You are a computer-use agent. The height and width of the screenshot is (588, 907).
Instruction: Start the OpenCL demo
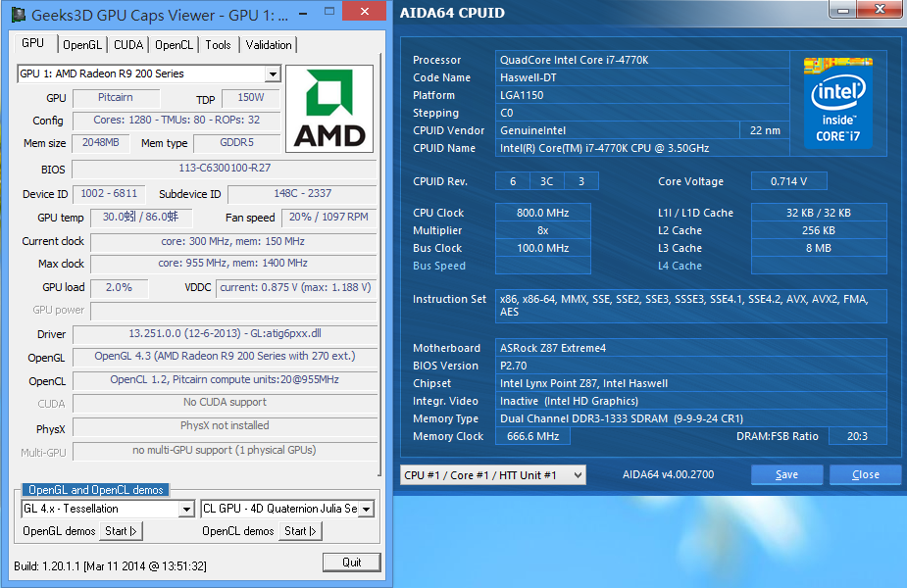(x=300, y=531)
